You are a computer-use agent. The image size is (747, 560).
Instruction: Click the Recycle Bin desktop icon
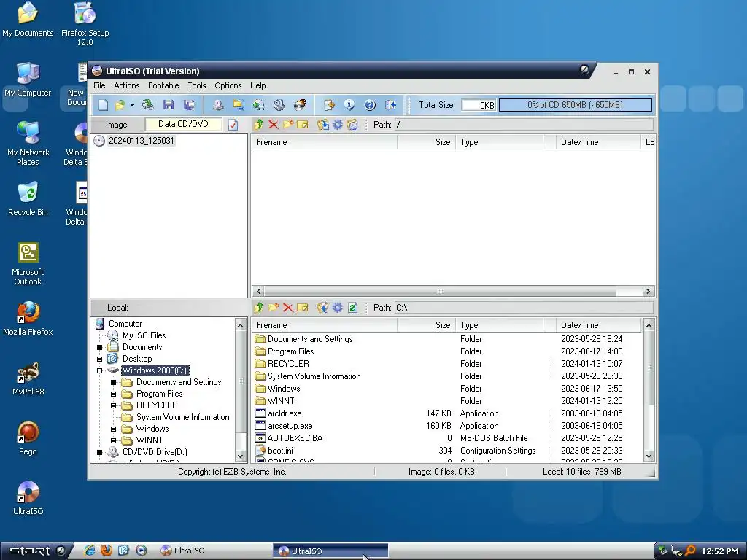point(28,199)
